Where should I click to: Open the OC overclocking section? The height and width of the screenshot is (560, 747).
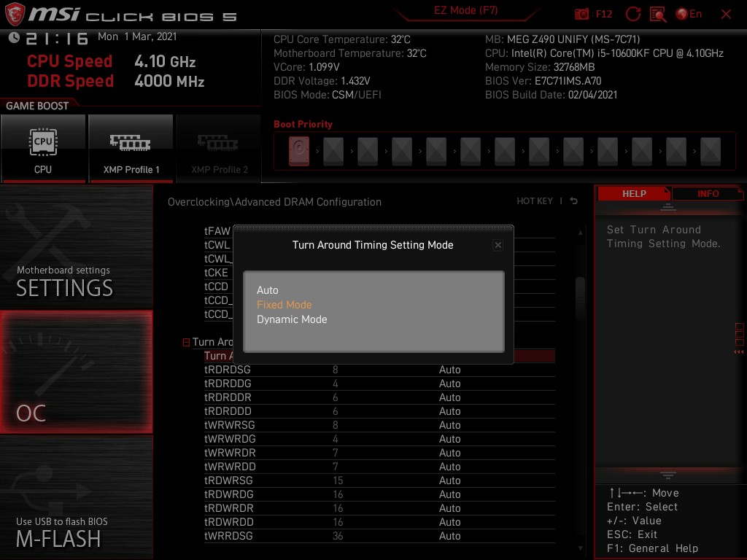point(76,372)
